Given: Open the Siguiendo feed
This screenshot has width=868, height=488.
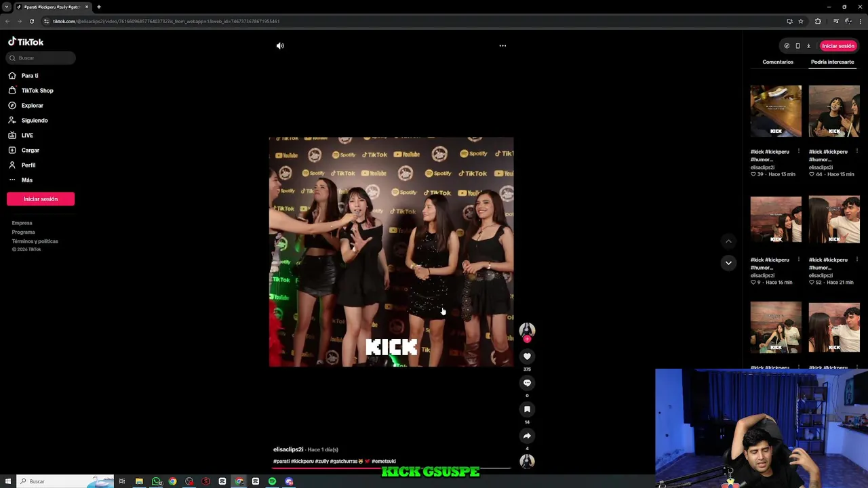Looking at the screenshot, I should click(34, 120).
